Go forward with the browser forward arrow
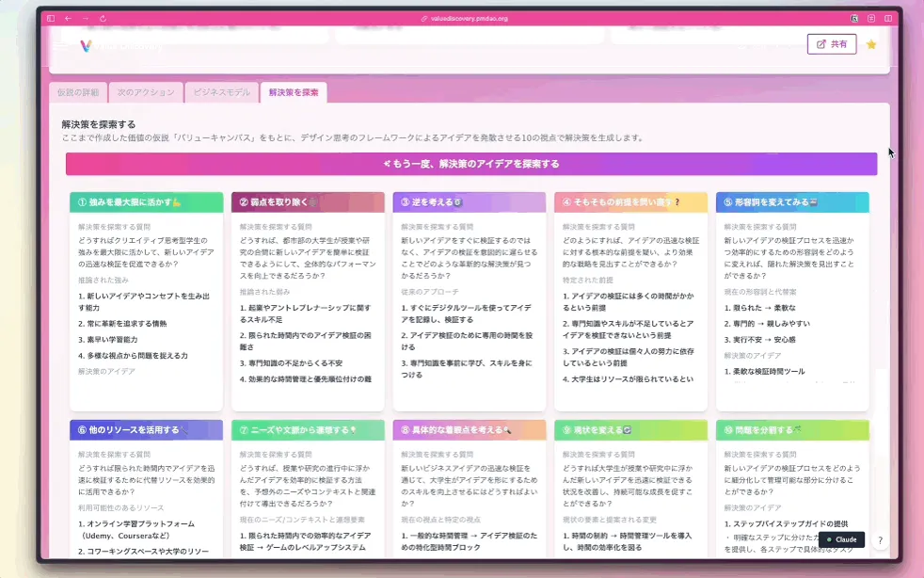Image resolution: width=924 pixels, height=578 pixels. pyautogui.click(x=86, y=18)
